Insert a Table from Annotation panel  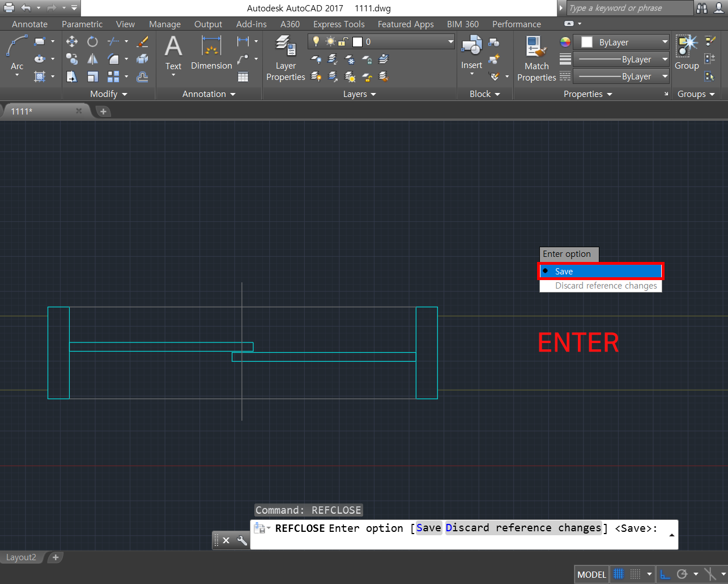click(243, 77)
